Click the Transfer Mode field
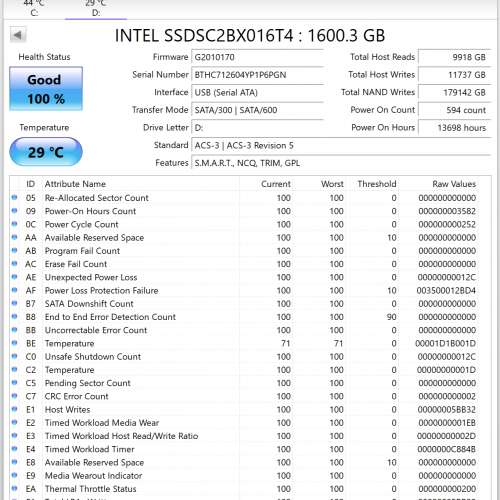The width and height of the screenshot is (500, 500). [x=257, y=110]
